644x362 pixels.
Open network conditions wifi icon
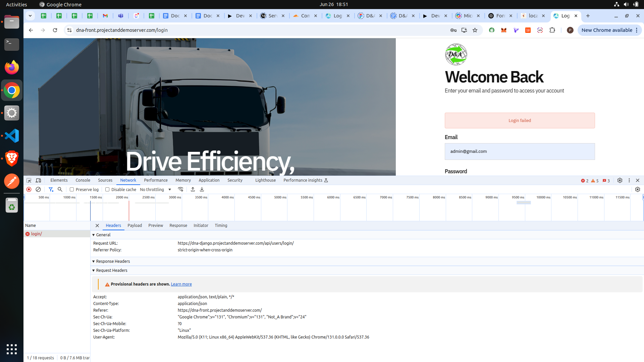(x=180, y=189)
